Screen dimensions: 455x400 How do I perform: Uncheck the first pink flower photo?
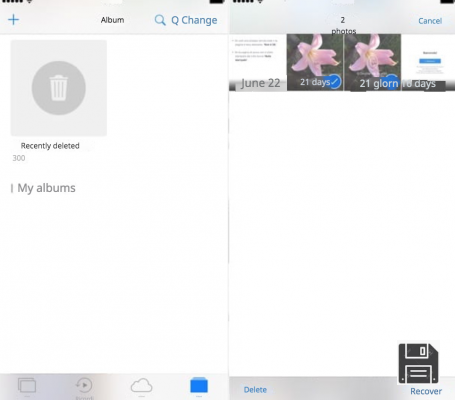pos(315,62)
